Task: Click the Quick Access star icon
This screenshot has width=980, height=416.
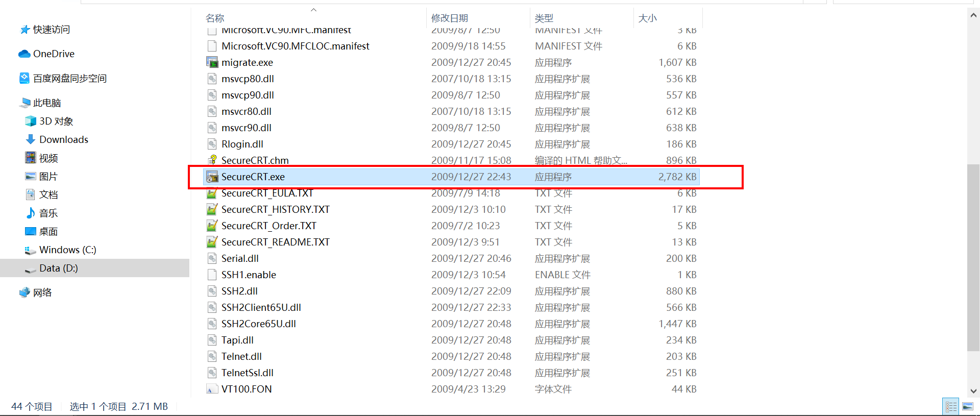Action: pyautogui.click(x=24, y=30)
